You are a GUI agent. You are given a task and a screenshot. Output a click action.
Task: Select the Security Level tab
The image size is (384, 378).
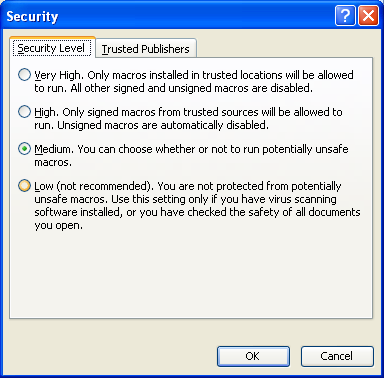[52, 48]
